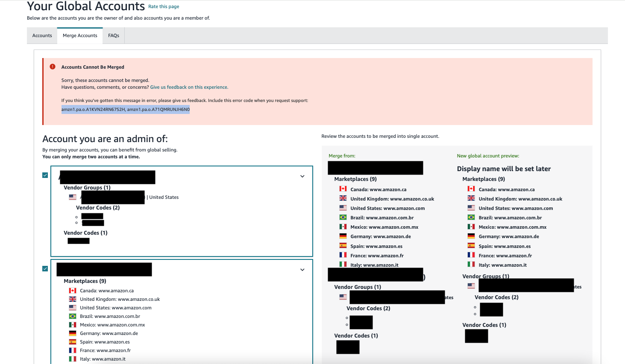The image size is (625, 364).
Task: Click the Rate this page link
Action: (164, 6)
